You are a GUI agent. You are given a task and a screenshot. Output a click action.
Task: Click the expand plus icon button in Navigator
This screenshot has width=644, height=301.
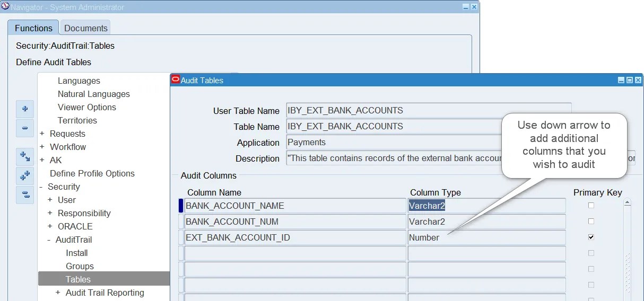25,109
